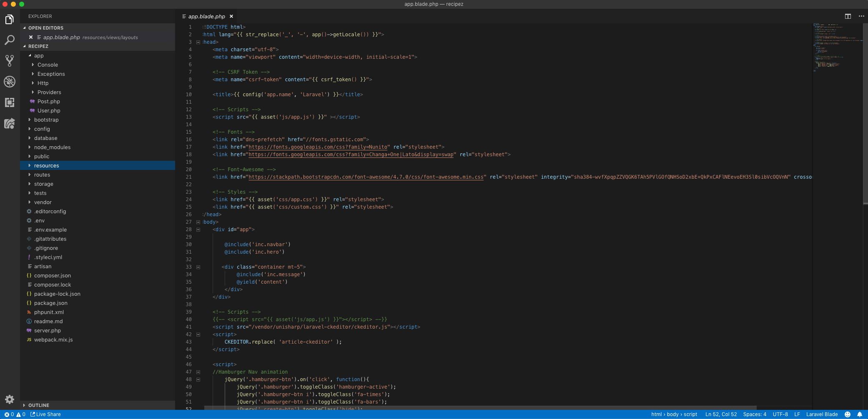Collapse the RECIPEZ project section
Viewport: 868px width, 419px height.
click(98, 46)
